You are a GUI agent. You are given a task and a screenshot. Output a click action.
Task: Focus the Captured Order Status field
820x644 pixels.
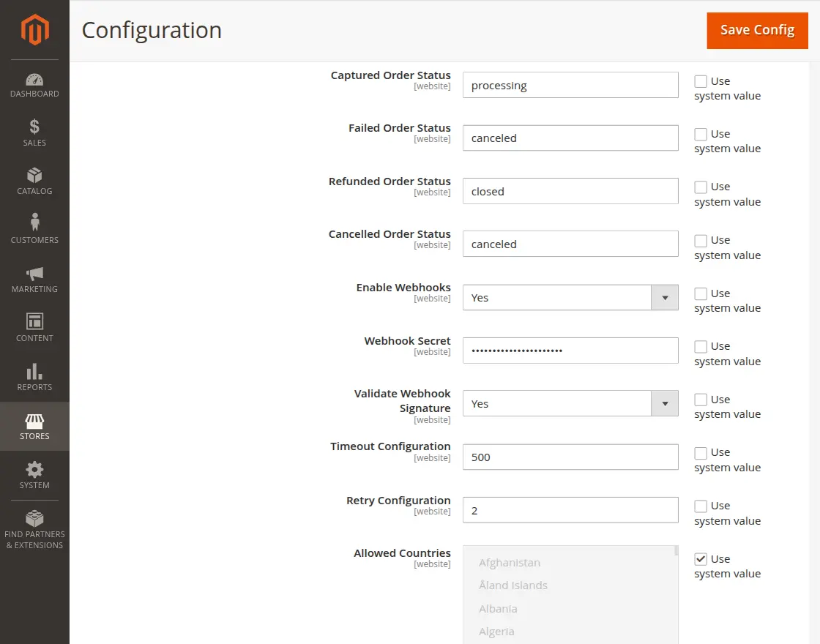pos(570,85)
